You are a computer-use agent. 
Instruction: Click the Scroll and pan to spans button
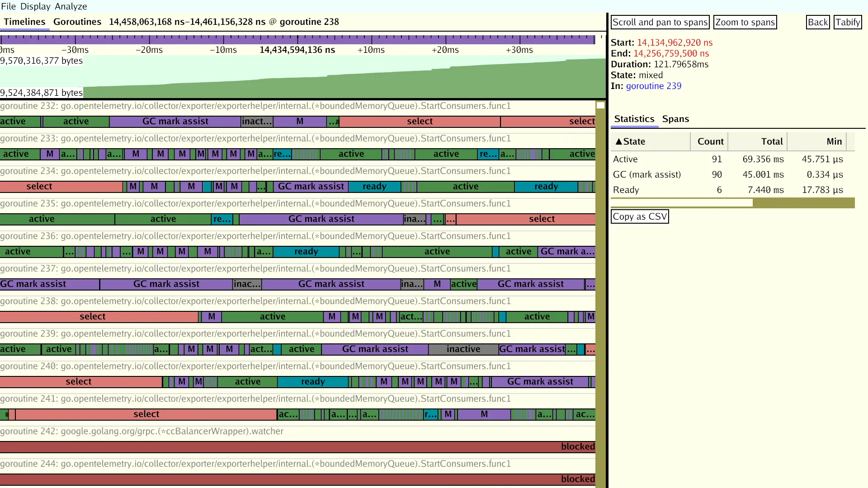click(x=660, y=22)
